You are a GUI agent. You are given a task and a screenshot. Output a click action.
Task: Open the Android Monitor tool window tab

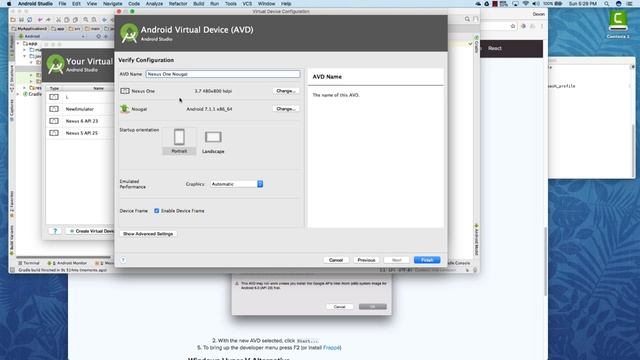(x=67, y=263)
